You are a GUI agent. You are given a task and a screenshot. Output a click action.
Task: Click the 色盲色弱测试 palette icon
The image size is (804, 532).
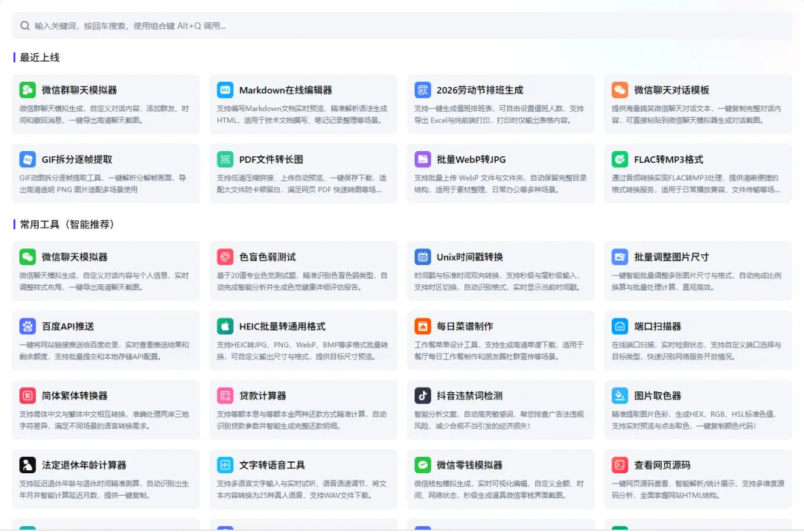click(x=225, y=257)
